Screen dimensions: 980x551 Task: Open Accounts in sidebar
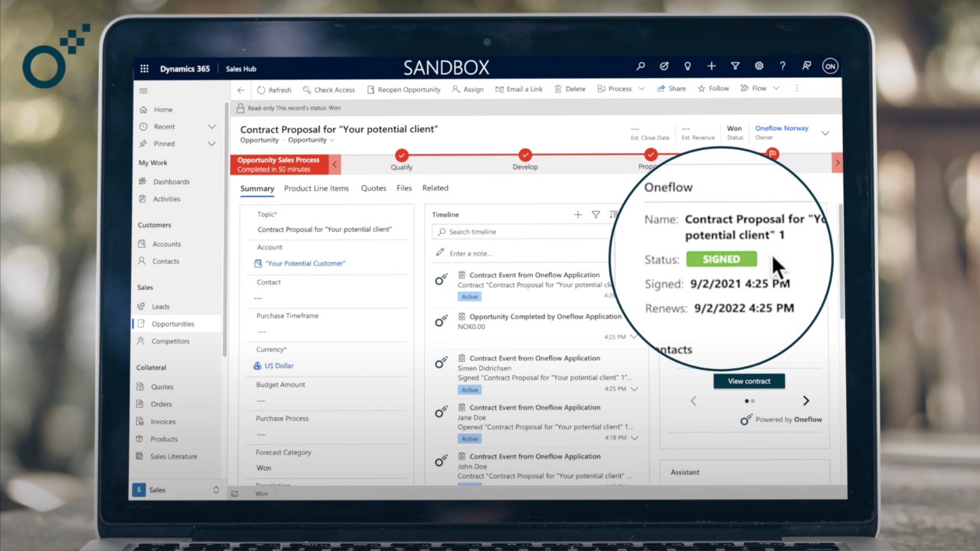(x=166, y=244)
